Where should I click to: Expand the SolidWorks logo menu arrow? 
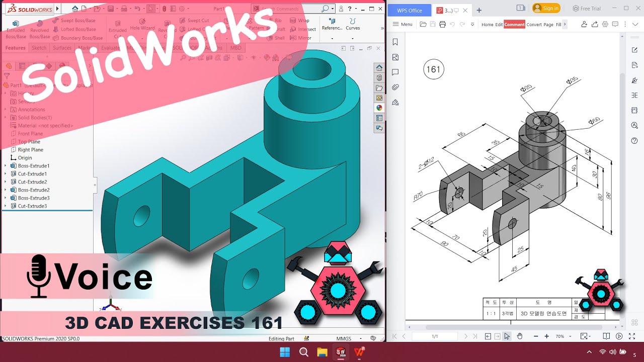click(57, 9)
